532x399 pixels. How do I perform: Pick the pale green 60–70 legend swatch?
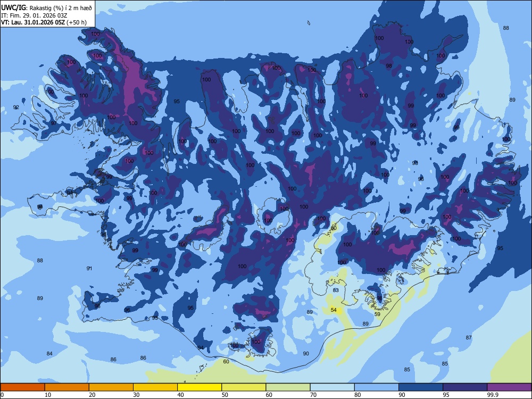(288, 387)
